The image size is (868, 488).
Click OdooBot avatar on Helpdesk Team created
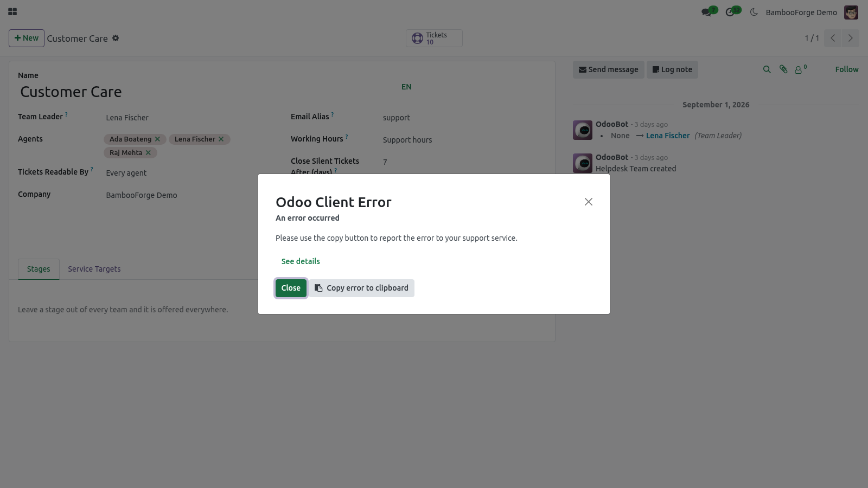point(583,163)
